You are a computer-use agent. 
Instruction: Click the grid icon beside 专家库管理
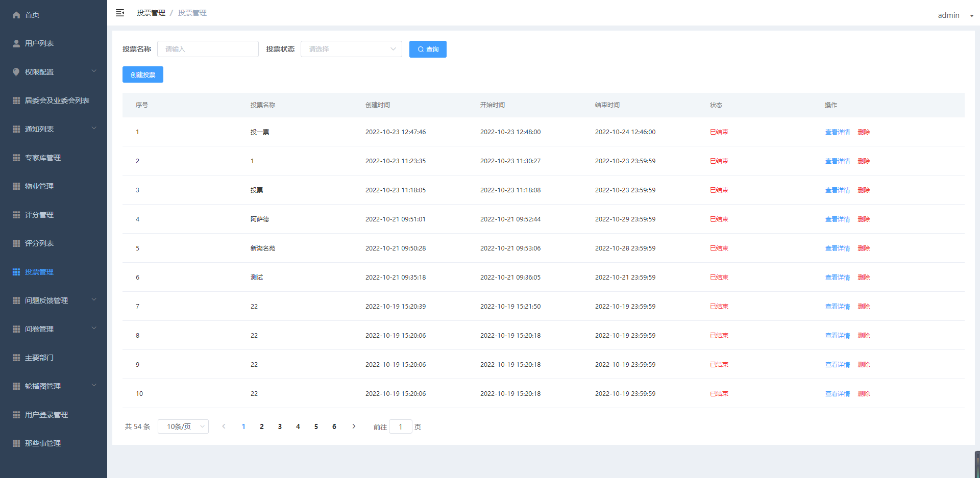[x=16, y=158]
